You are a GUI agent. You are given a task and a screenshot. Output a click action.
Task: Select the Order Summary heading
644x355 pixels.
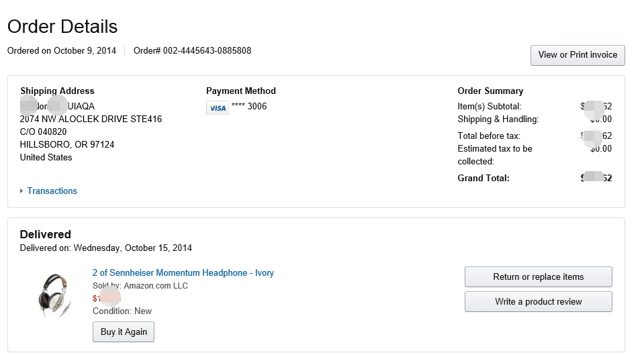pos(490,91)
